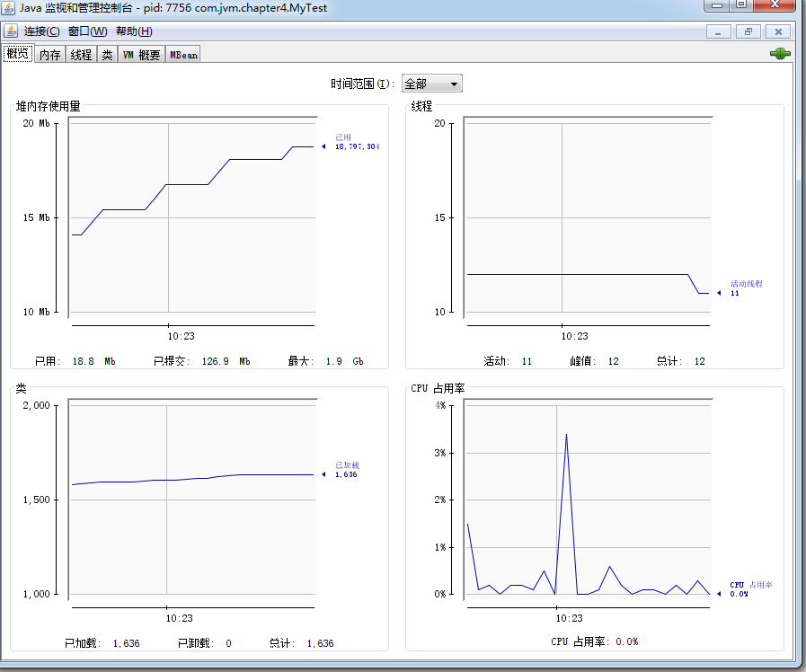The image size is (806, 672).
Task: Click the 已加载: 1,636 footer text
Action: click(x=102, y=643)
